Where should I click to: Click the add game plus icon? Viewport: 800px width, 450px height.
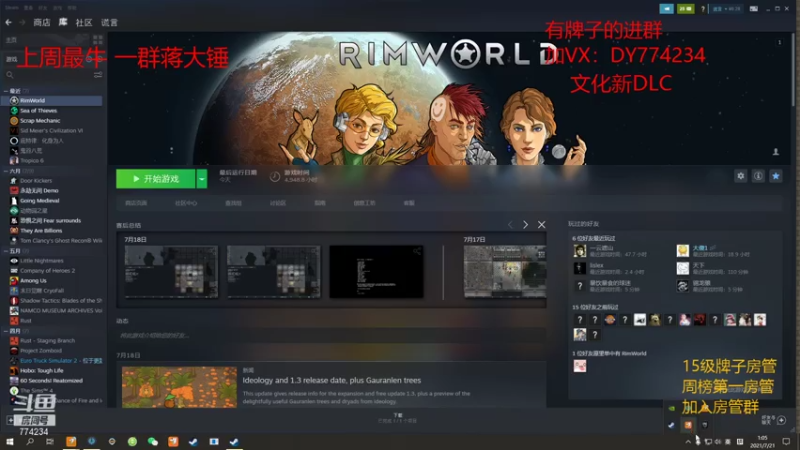coord(10,420)
